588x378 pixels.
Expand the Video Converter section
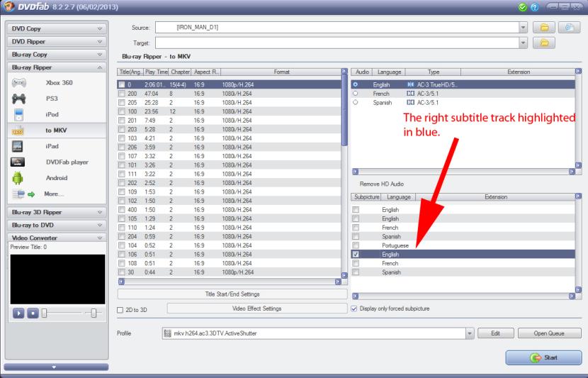point(57,238)
